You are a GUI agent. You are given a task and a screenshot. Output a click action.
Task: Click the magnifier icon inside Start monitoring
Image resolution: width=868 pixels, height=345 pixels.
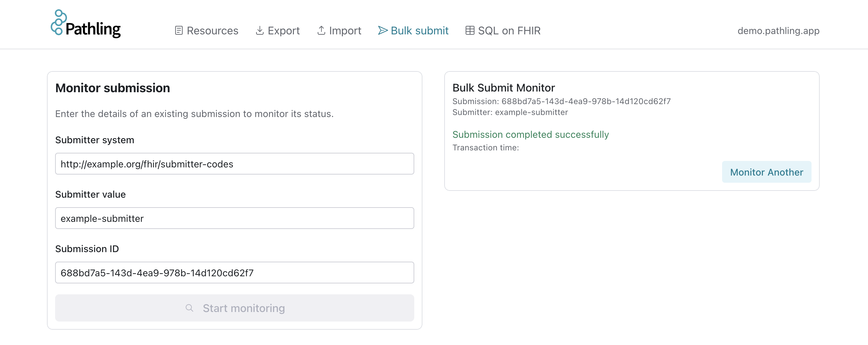coord(189,308)
